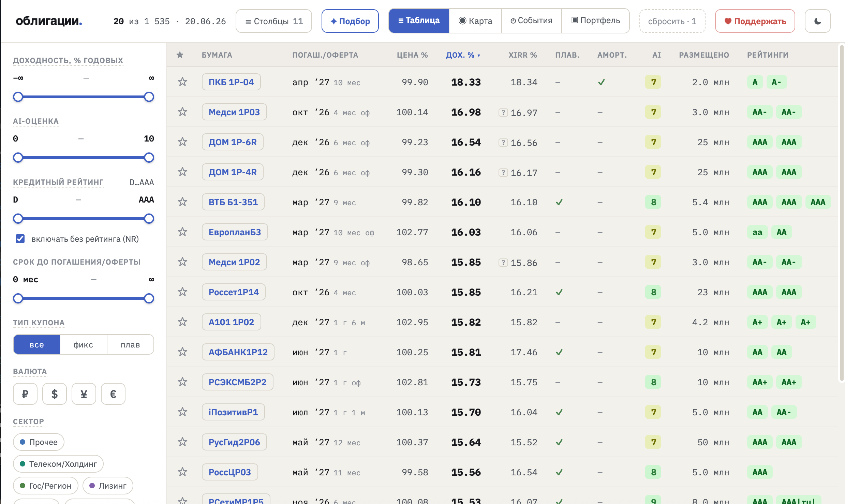Viewport: 845px width, 504px height.
Task: Switch to Портфель view tab
Action: click(x=595, y=21)
